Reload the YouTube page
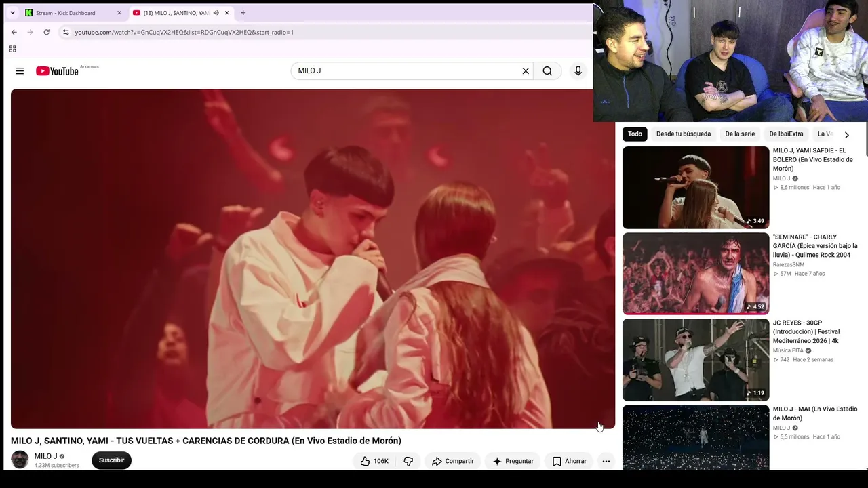868x488 pixels. pyautogui.click(x=46, y=32)
